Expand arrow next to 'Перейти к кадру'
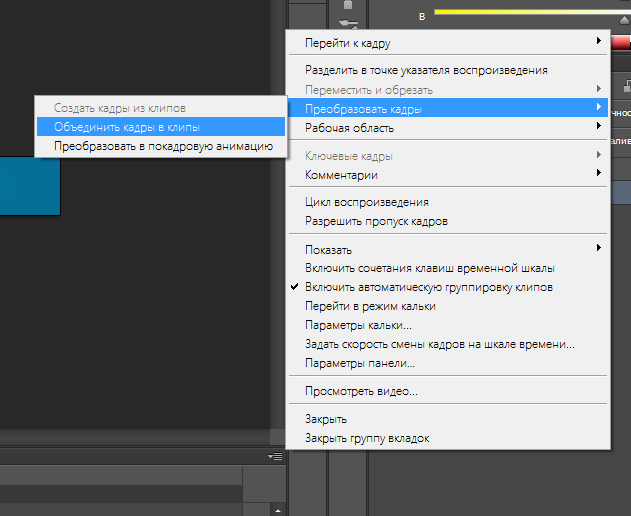Image resolution: width=631 pixels, height=516 pixels. pos(599,41)
